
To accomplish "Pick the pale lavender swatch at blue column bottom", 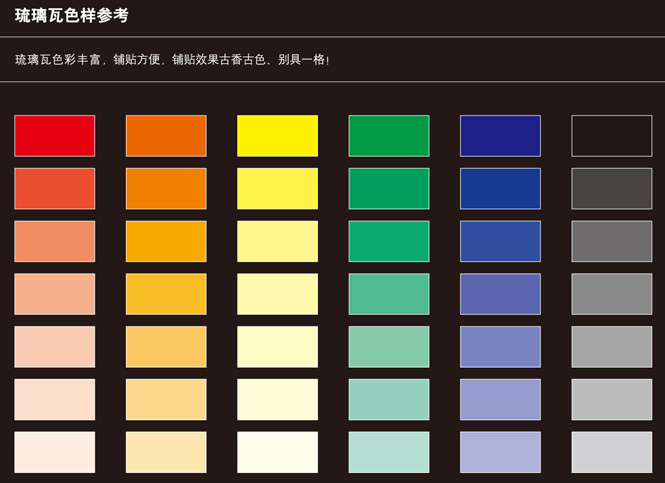I will pos(500,452).
